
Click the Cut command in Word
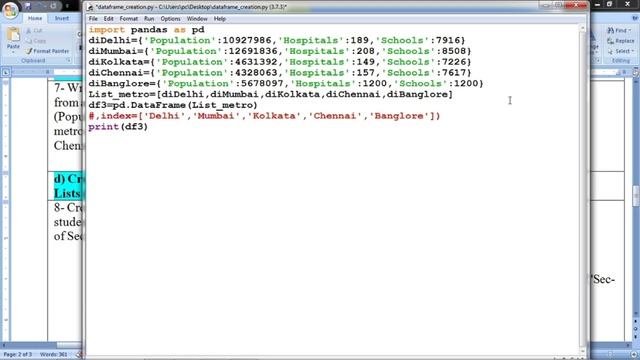(x=34, y=31)
